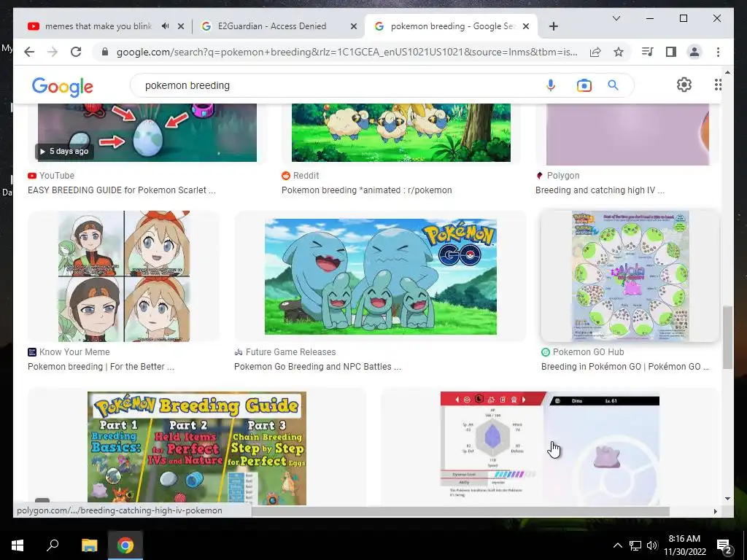Open Pokemon breeding *animated r/pokemon link
The height and width of the screenshot is (560, 747).
coord(367,190)
